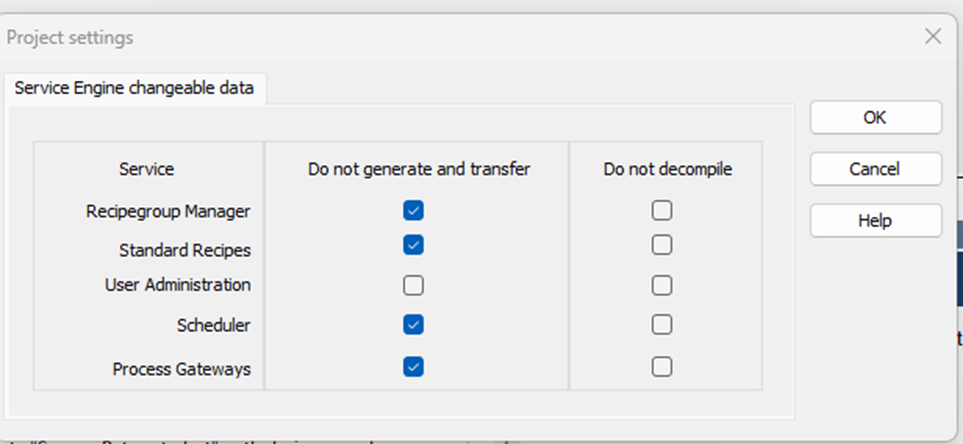
Task: Enable User Administration do not generate checkbox
Action: [x=414, y=286]
